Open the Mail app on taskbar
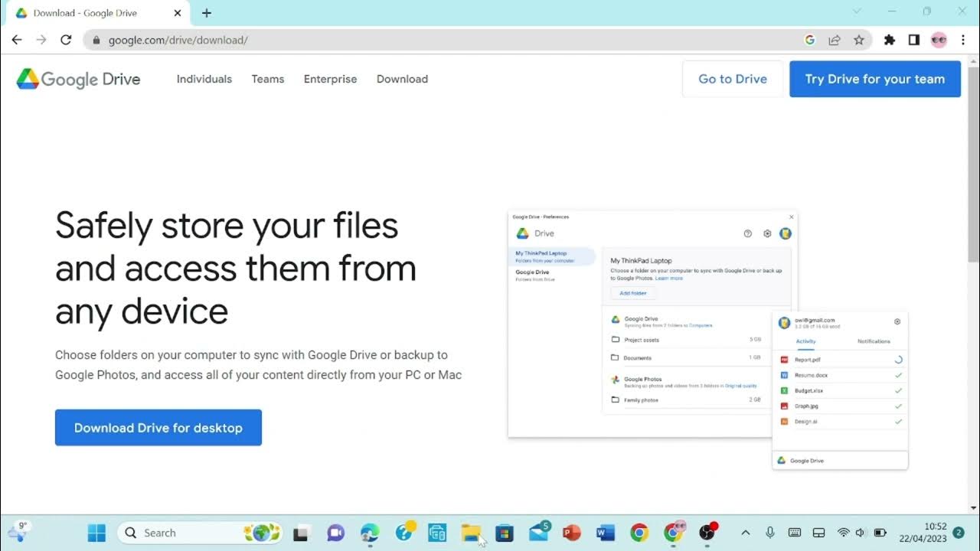Image resolution: width=980 pixels, height=551 pixels. click(539, 532)
